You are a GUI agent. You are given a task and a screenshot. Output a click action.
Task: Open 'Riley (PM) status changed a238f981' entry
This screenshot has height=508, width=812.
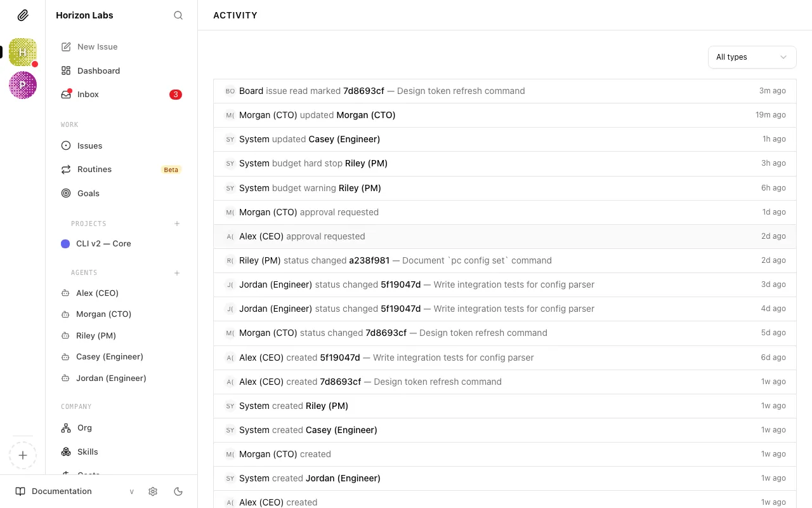[x=505, y=260]
